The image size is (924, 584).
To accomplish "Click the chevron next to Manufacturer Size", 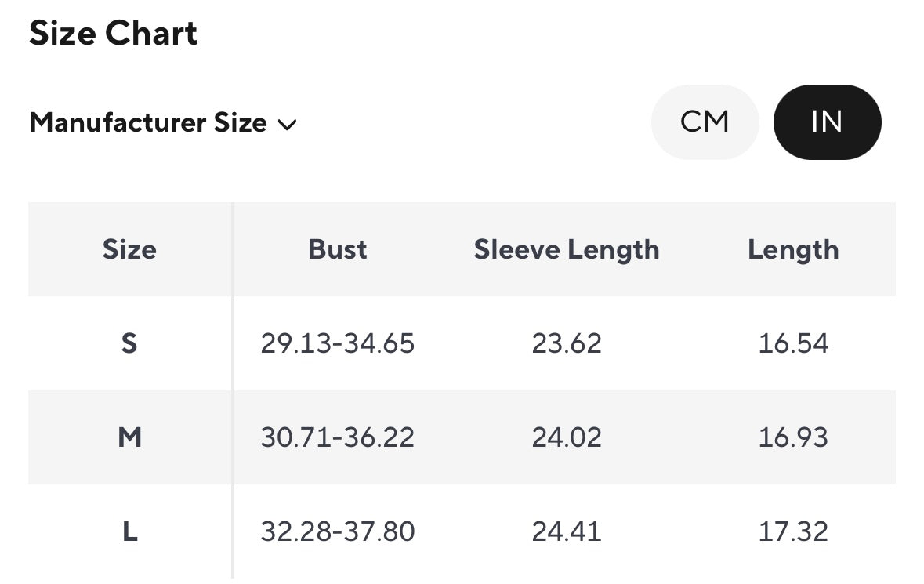I will click(287, 124).
